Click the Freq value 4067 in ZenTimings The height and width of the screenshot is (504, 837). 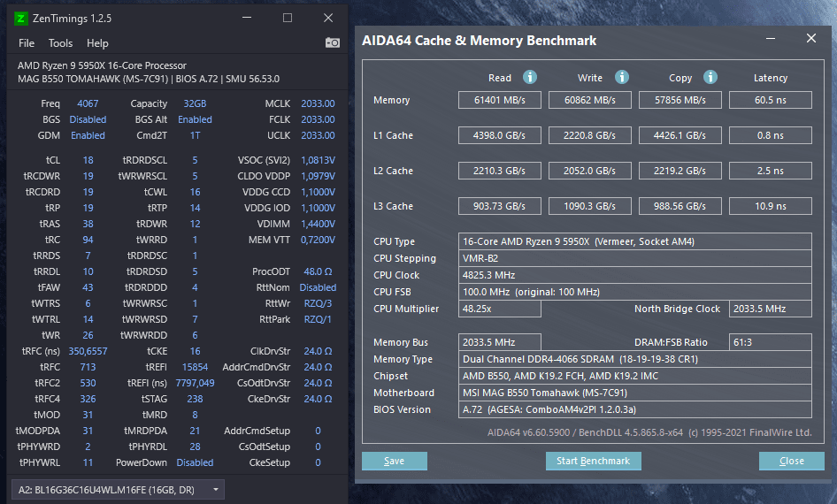(x=88, y=103)
